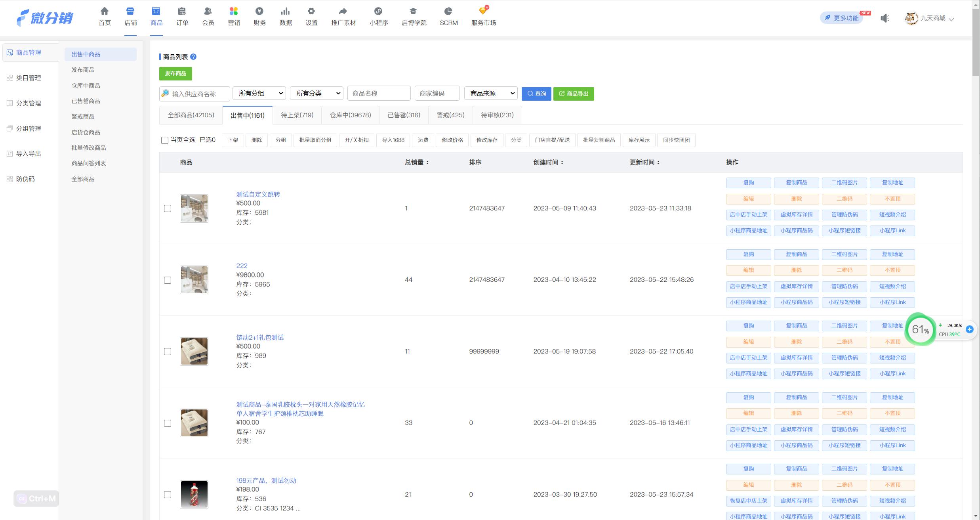Open the 服务市场 diamond icon
980x520 pixels.
tap(483, 11)
